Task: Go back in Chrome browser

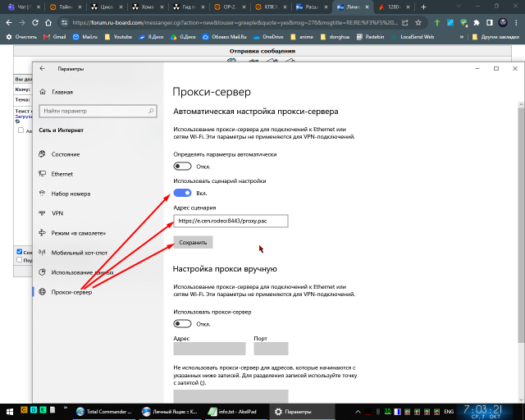Action: [x=9, y=23]
